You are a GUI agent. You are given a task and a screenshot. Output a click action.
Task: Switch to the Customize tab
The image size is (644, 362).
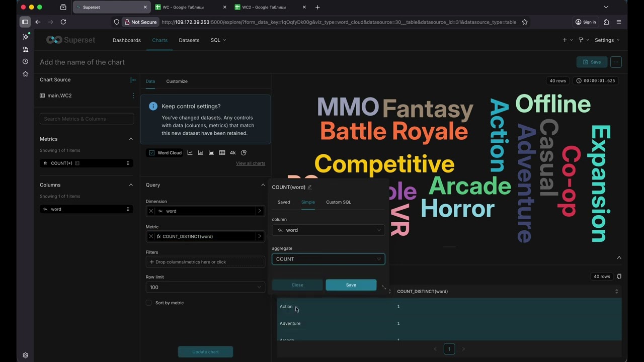(177, 81)
